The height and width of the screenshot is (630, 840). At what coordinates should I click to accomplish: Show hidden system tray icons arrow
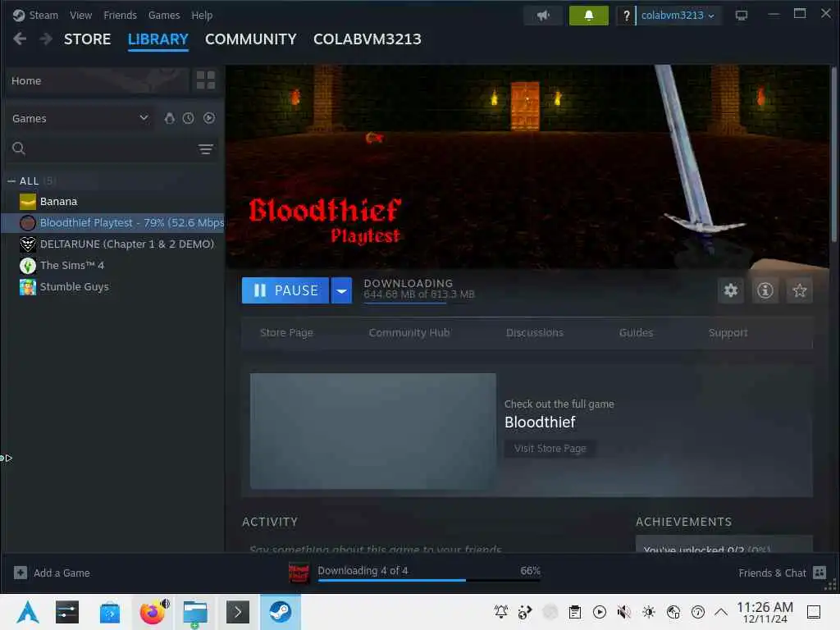721,612
